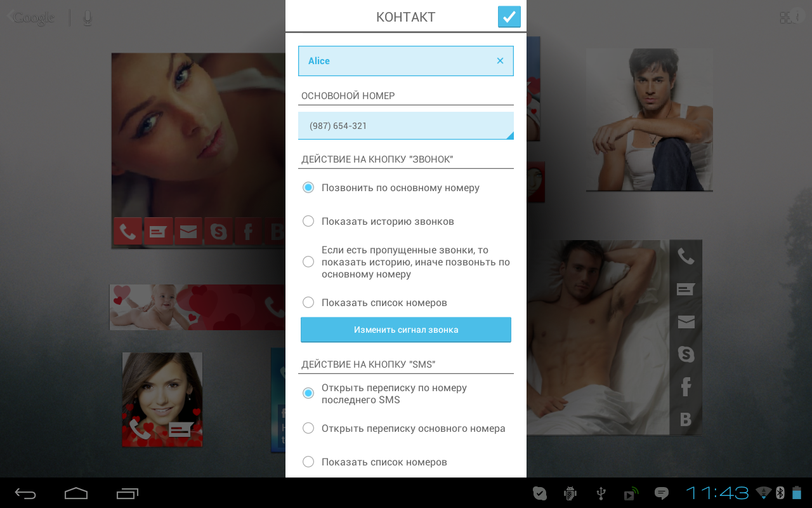This screenshot has width=812, height=508.
Task: Tap Facebook icon on shirtless man widget sidebar
Action: click(686, 387)
